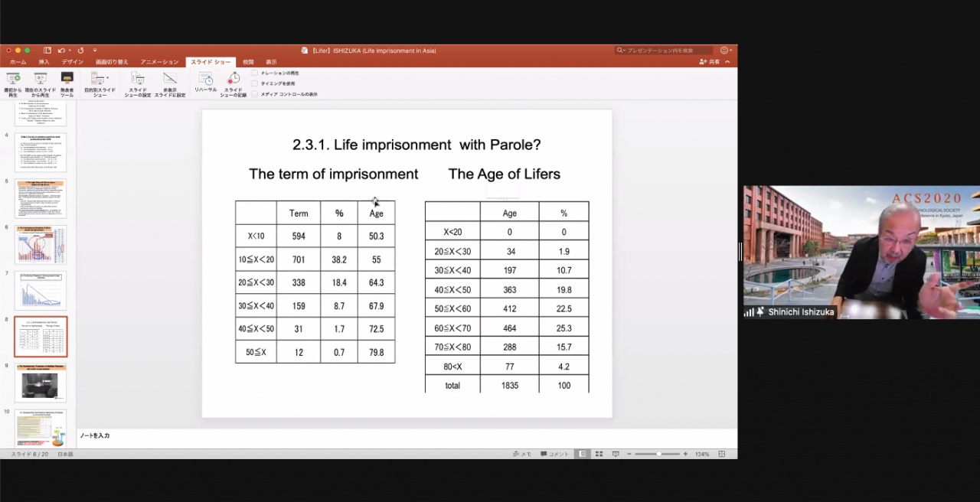The width and height of the screenshot is (980, 502).
Task: Open slideshow settings (スライドショーの設定)
Action: [x=137, y=83]
